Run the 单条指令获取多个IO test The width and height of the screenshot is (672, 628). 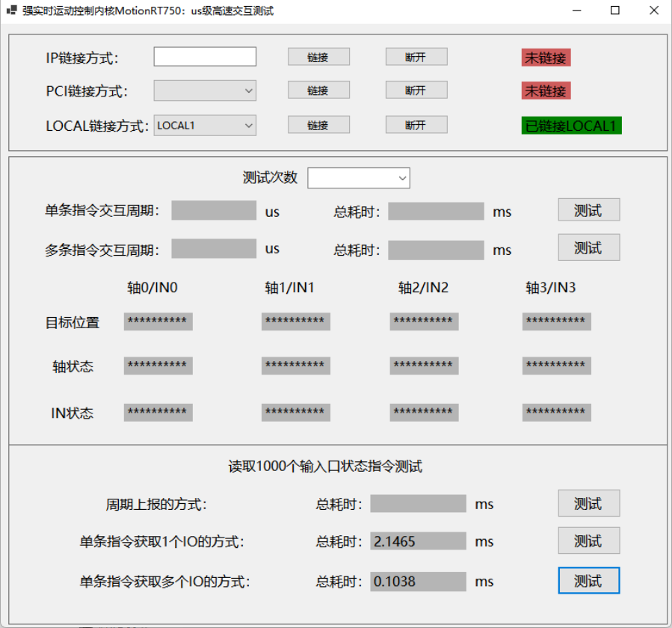588,580
